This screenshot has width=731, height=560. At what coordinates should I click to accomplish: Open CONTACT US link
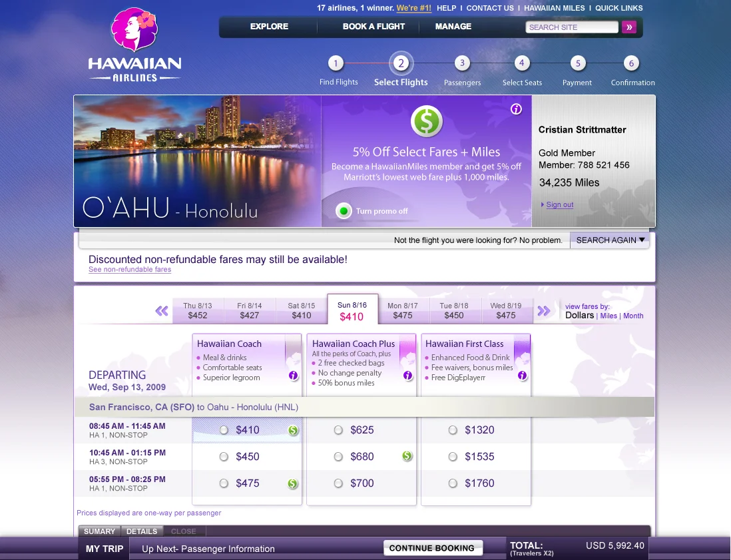coord(490,8)
